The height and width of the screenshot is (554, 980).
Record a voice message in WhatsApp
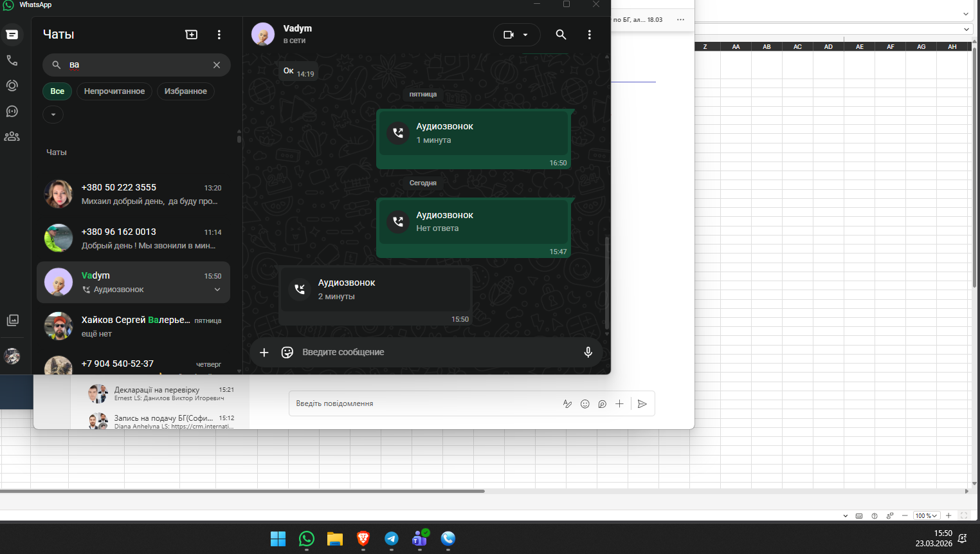pos(588,353)
